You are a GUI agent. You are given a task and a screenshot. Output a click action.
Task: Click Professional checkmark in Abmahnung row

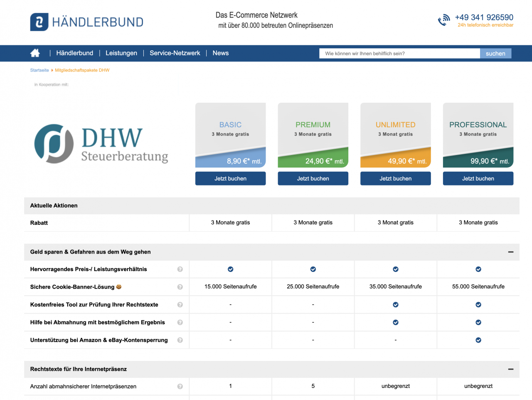coord(478,322)
